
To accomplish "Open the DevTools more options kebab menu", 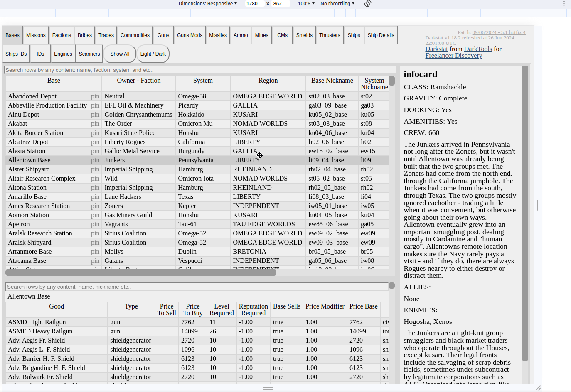I will click(x=564, y=3).
